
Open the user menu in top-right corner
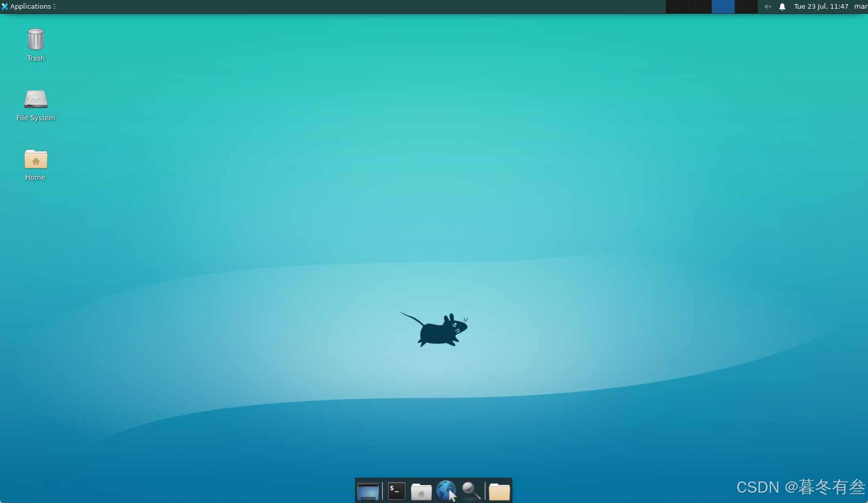pos(861,7)
